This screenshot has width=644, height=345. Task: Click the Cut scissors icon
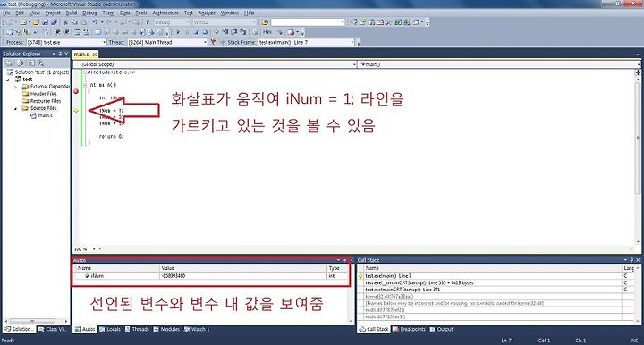(x=65, y=22)
